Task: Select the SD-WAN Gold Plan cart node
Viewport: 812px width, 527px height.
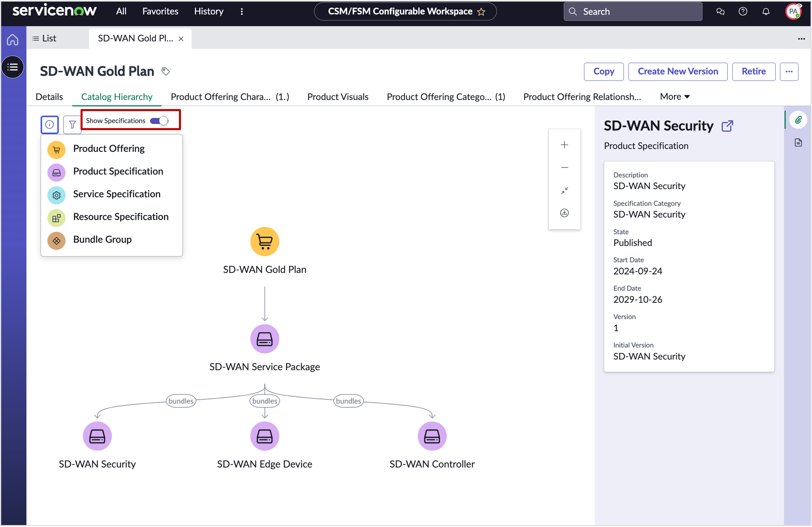Action: point(265,242)
